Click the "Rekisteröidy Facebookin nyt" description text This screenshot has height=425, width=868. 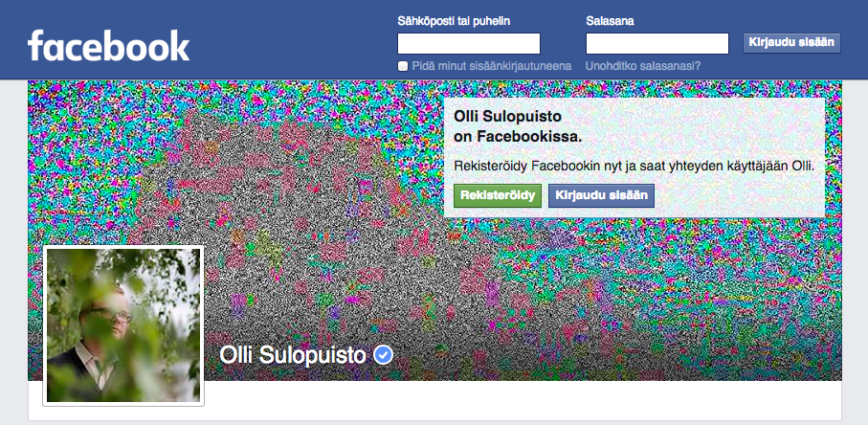634,166
